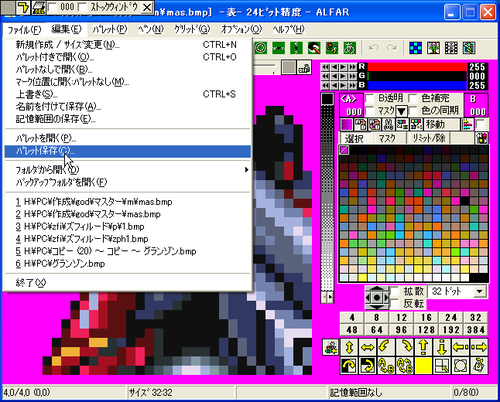
Task: Click the リミット/除 button
Action: (428, 138)
